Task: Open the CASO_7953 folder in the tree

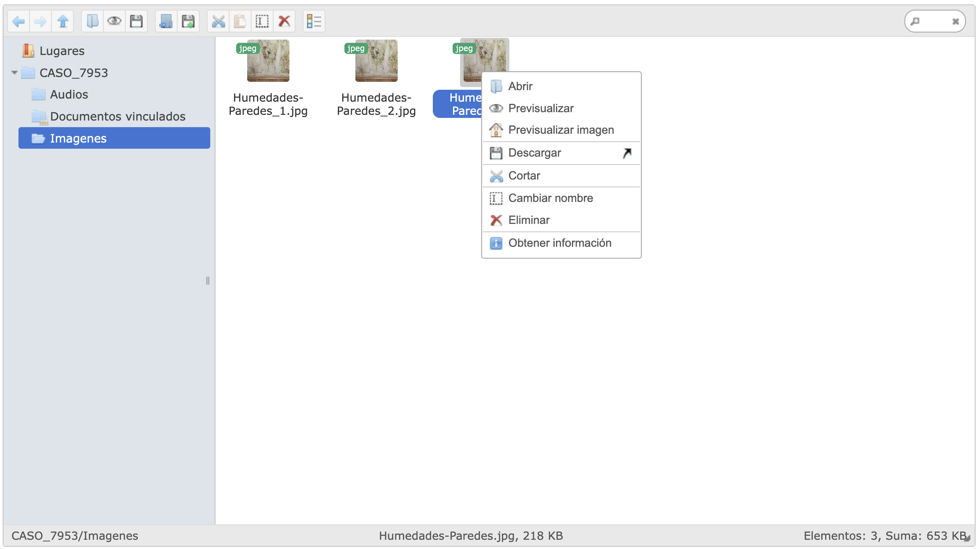Action: 73,73
